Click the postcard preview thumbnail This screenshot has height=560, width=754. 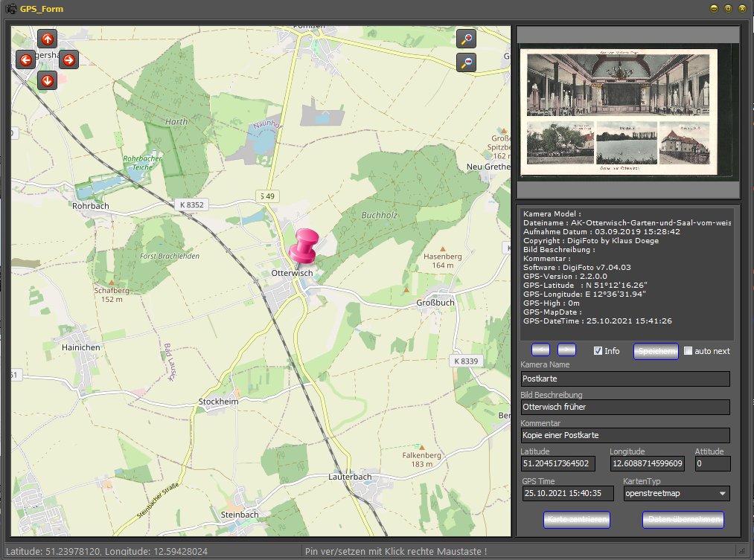point(627,112)
